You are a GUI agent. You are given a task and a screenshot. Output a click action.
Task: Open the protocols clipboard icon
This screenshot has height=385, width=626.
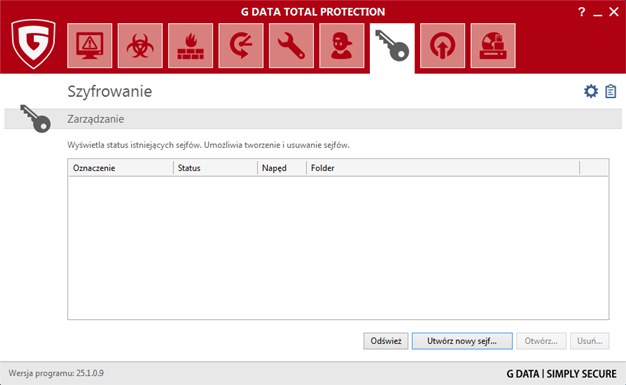610,91
